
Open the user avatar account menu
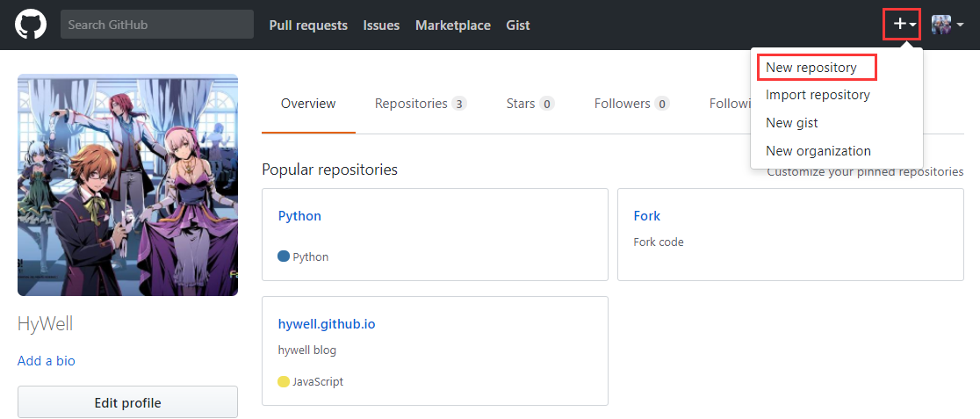click(x=948, y=25)
